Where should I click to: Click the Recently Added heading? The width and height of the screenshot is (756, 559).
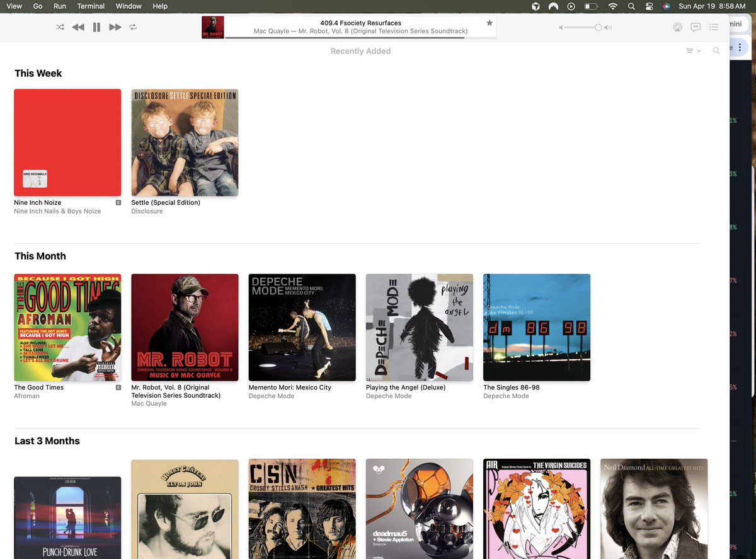pos(360,51)
